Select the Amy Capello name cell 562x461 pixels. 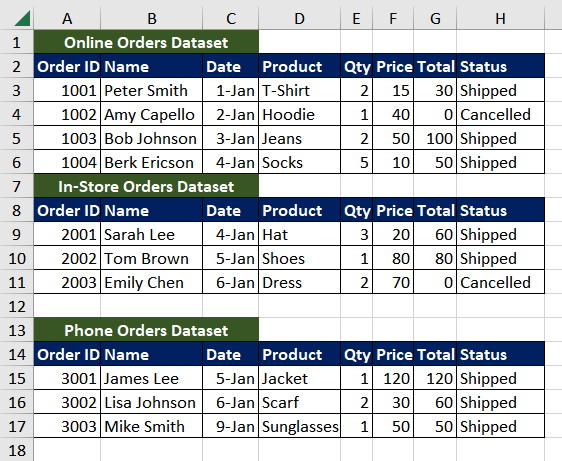[x=152, y=114]
